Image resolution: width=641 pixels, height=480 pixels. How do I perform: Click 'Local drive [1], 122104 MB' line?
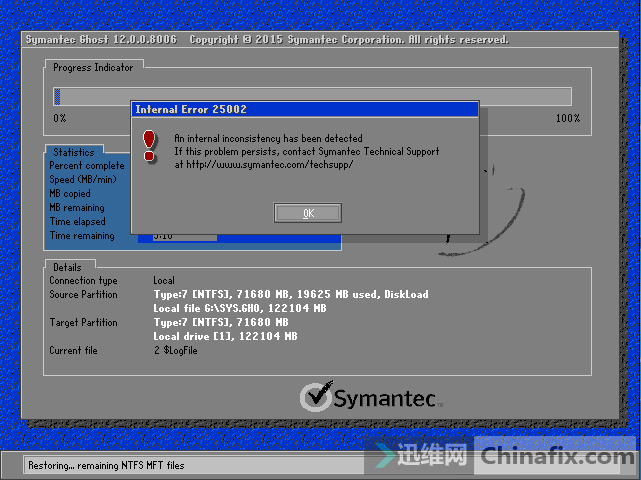(x=225, y=336)
